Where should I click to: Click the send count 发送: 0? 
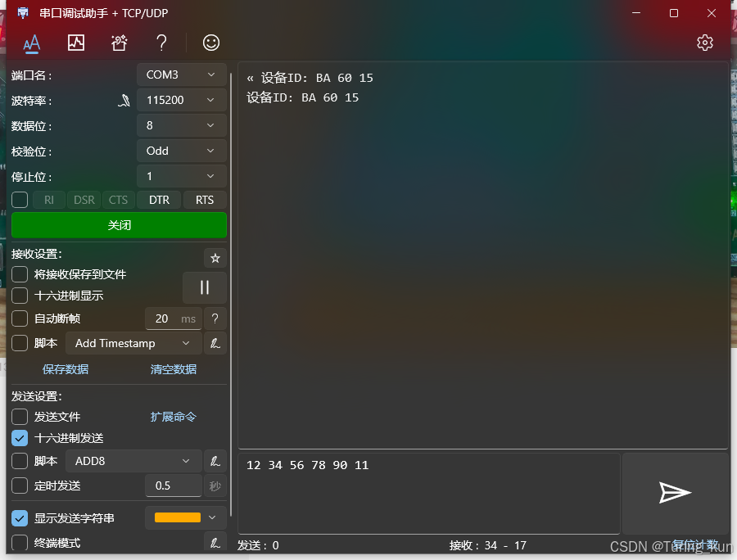[258, 545]
